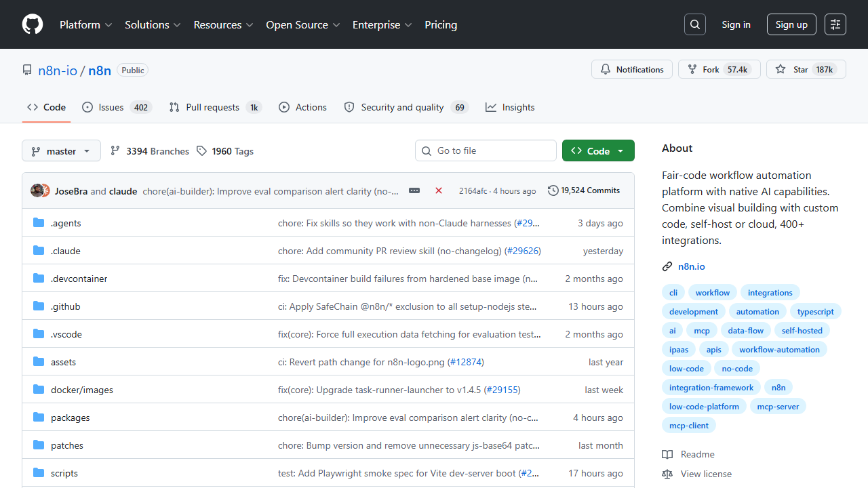This screenshot has height=488, width=868.
Task: View 1960 Tags
Action: (x=225, y=151)
